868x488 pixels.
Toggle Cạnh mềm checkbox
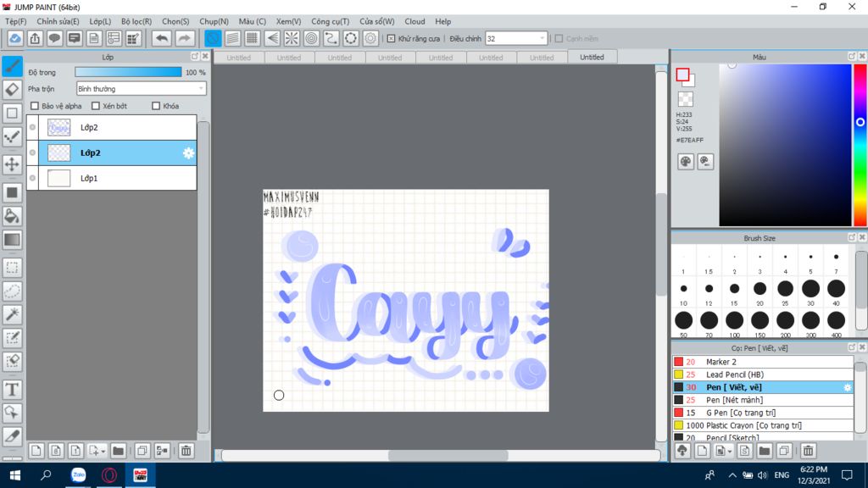click(x=559, y=39)
